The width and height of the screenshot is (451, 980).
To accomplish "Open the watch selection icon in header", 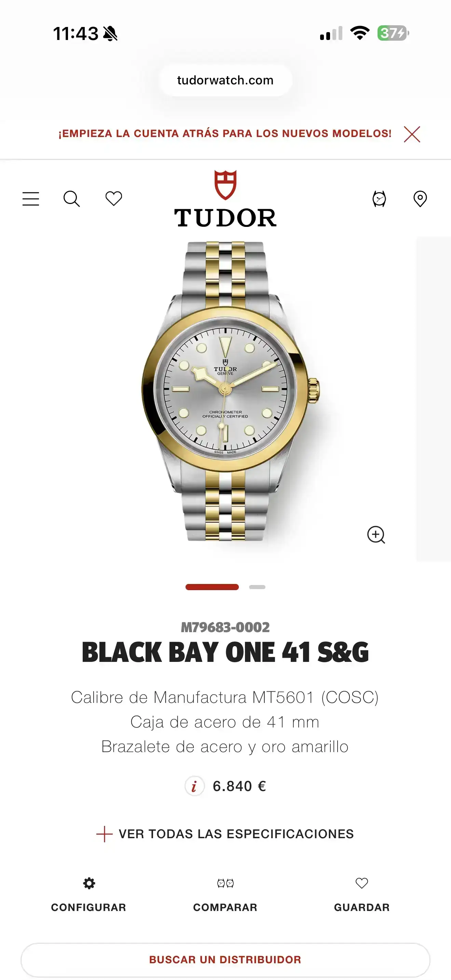I will 379,199.
